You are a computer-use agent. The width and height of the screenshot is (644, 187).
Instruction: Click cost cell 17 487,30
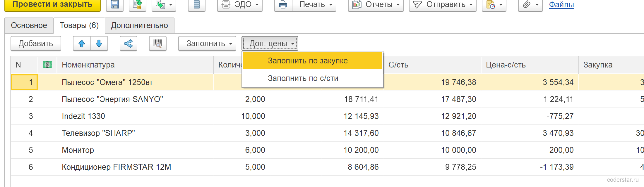(x=458, y=99)
